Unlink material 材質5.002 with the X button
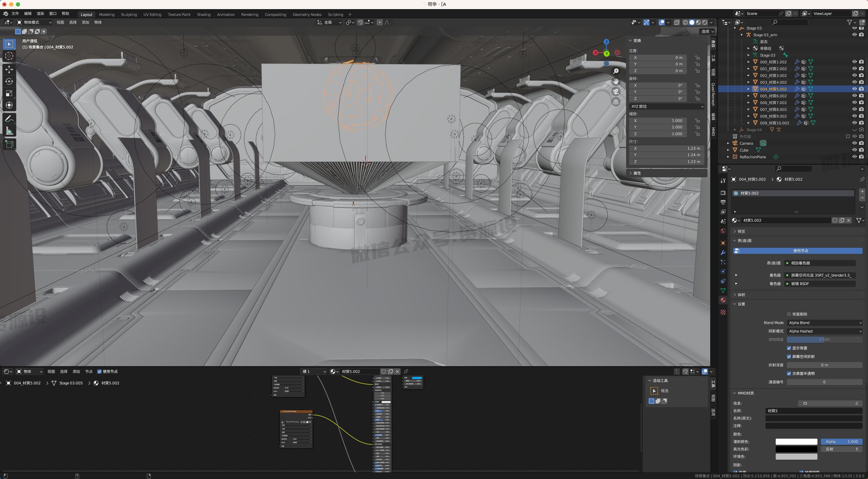This screenshot has height=479, width=868. [849, 220]
